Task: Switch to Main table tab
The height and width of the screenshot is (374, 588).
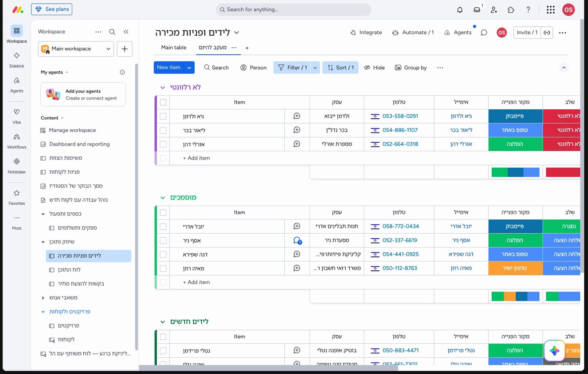Action: (x=174, y=48)
